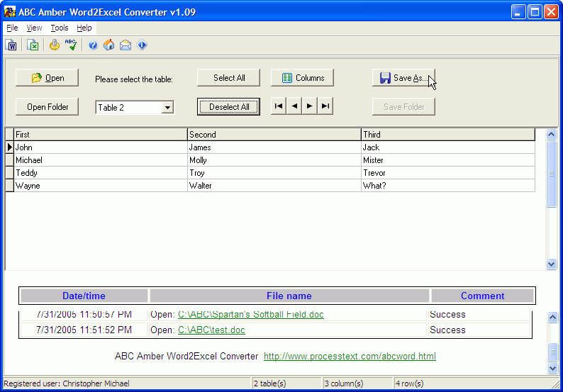Click Success comment in test.doc row
Screen dimensions: 563x392
coord(447,330)
